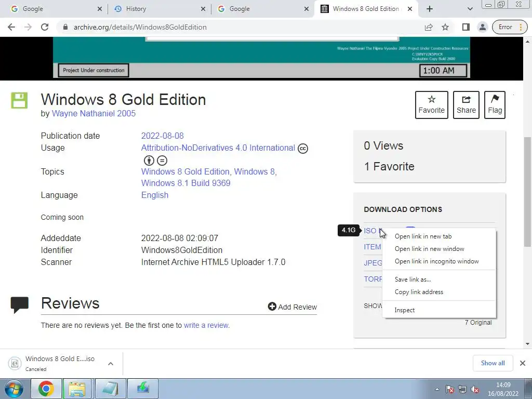Open the browser side panel icon
This screenshot has height=399, width=532.
pos(466,27)
